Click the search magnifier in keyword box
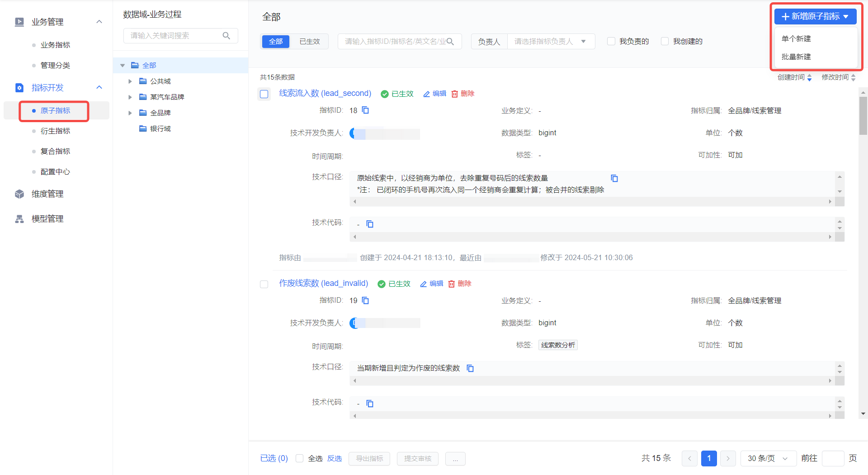Image resolution: width=868 pixels, height=475 pixels. pos(226,36)
